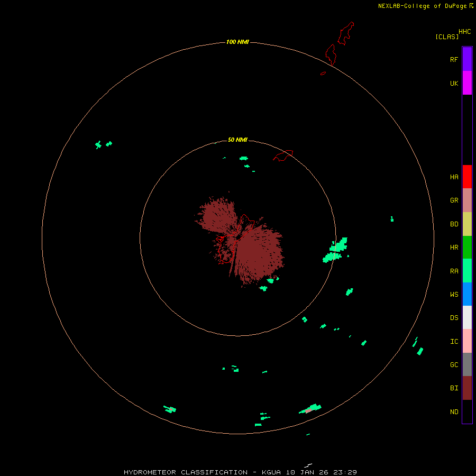Click the HA legend label
This screenshot has width=476, height=476.
(x=454, y=177)
